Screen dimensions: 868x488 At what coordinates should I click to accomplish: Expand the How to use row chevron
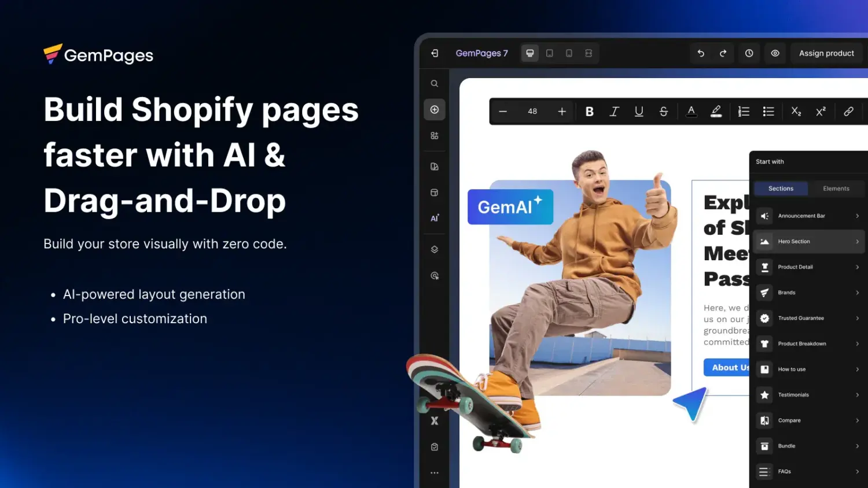coord(858,369)
